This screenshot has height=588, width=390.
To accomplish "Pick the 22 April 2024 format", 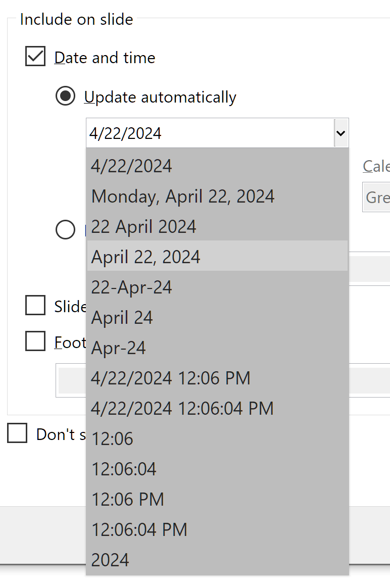I will [x=144, y=227].
